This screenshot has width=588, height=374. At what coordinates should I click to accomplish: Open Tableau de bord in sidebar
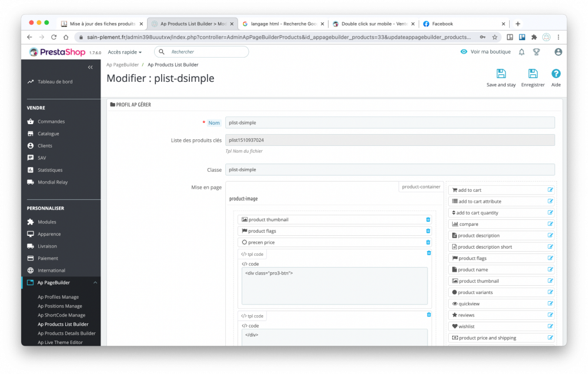pyautogui.click(x=55, y=82)
